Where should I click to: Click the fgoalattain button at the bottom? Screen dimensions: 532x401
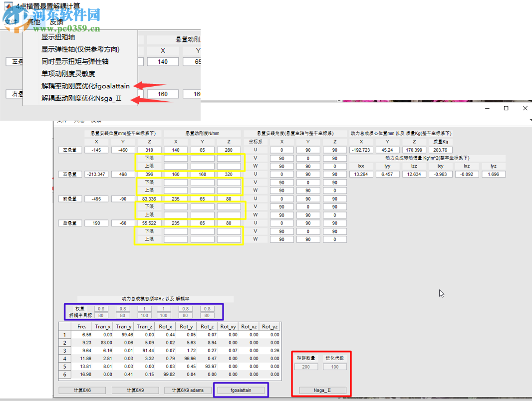point(241,390)
